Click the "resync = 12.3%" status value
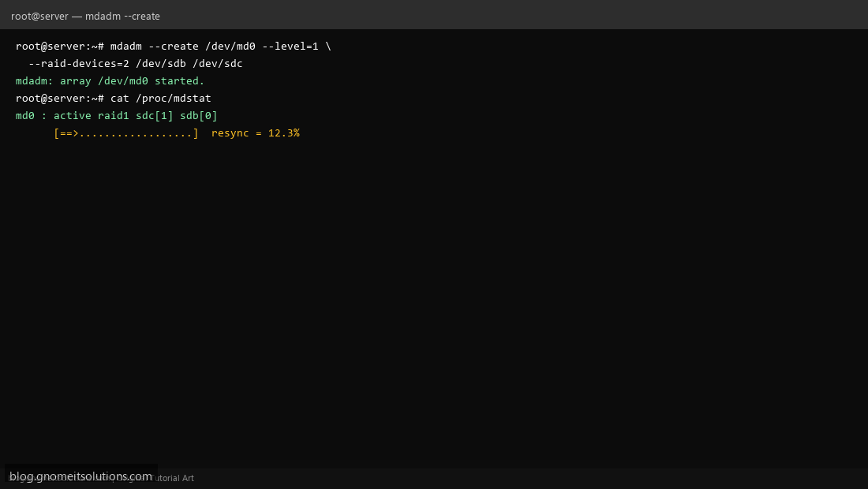The height and width of the screenshot is (489, 868). 255,133
